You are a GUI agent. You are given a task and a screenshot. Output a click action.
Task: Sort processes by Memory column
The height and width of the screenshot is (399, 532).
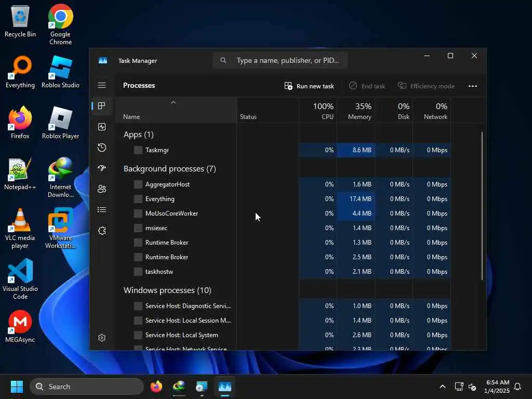356,111
